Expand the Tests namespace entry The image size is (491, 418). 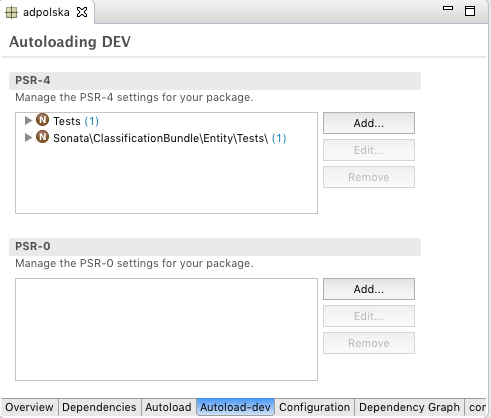[28, 120]
